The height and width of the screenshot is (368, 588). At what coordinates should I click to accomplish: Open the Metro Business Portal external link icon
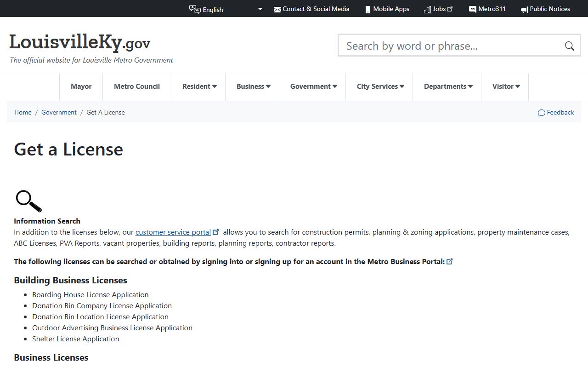[450, 261]
